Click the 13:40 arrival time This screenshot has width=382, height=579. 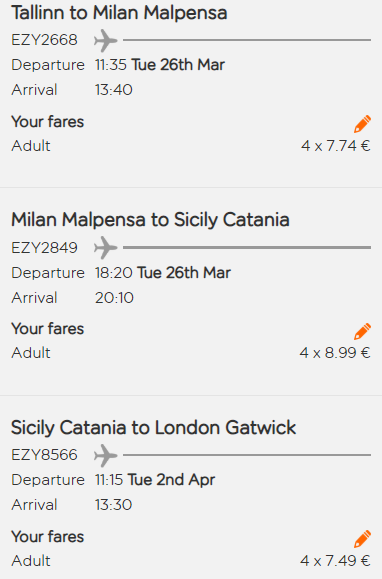(114, 90)
